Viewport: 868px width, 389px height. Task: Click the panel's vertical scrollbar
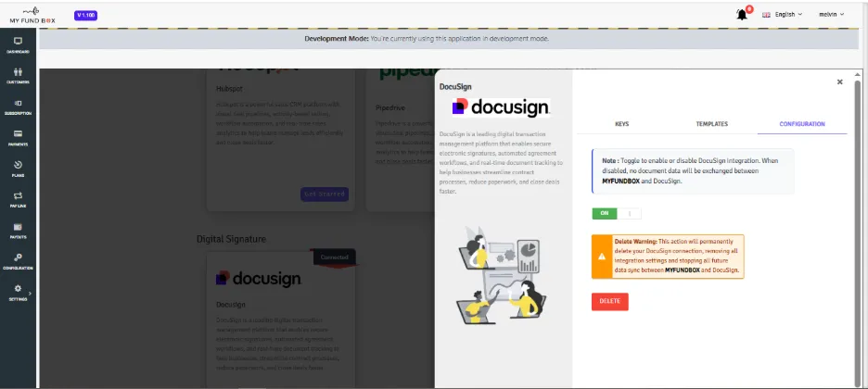click(x=858, y=232)
